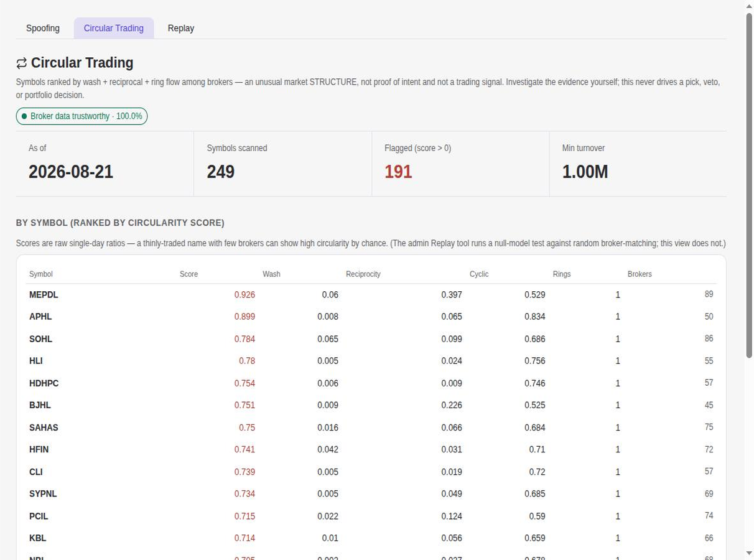
Task: Click the Rings column header
Action: click(x=562, y=274)
